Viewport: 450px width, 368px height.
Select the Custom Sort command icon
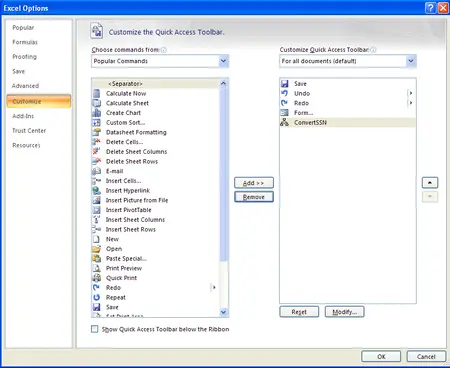point(97,122)
